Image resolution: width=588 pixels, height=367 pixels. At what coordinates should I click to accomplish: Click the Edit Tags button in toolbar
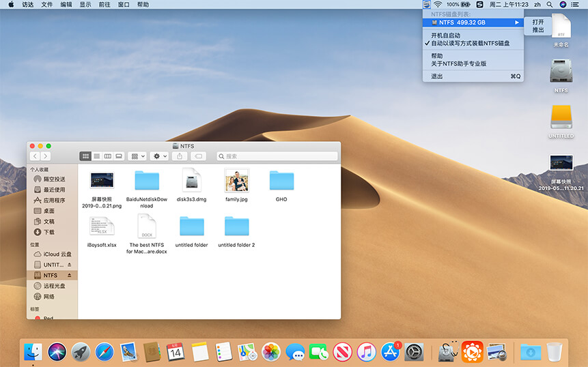tap(198, 156)
